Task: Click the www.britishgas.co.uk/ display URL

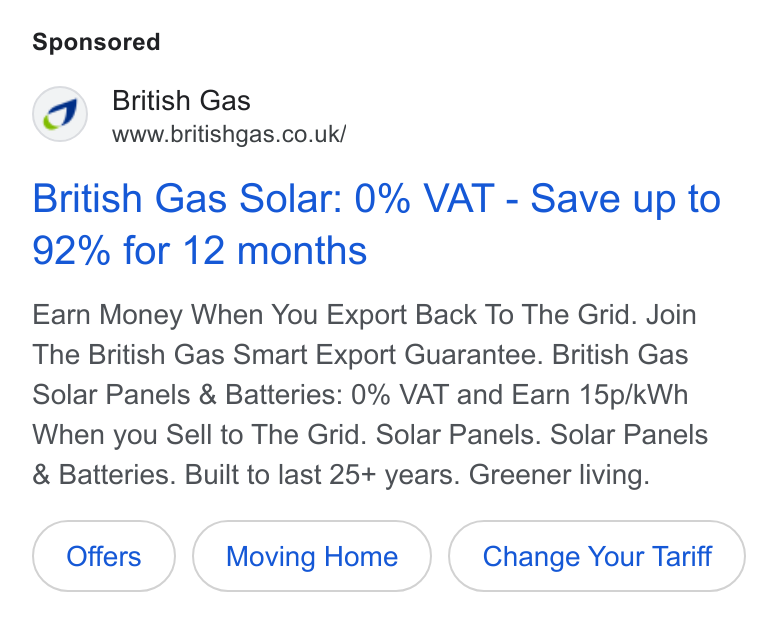Action: click(x=229, y=134)
